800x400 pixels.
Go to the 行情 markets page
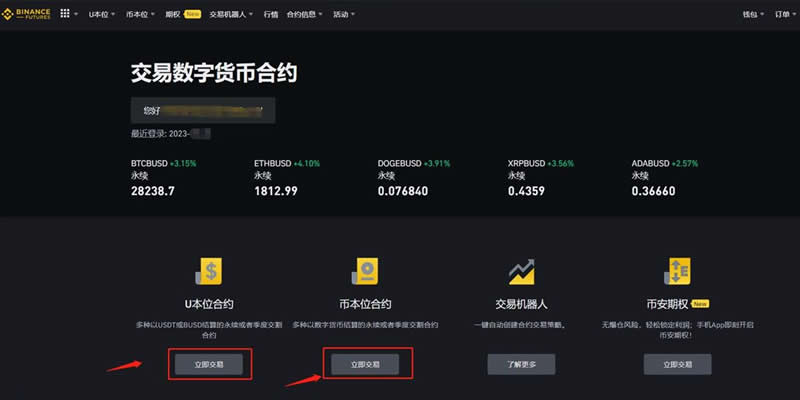click(271, 15)
